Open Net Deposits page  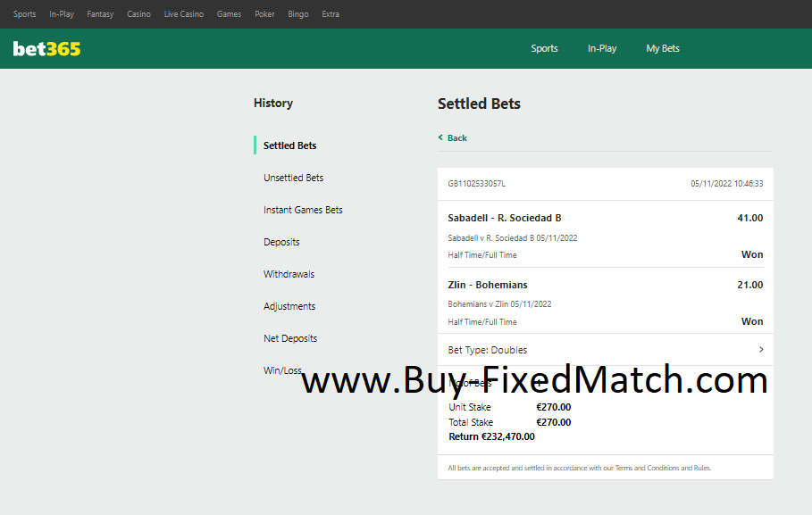290,338
